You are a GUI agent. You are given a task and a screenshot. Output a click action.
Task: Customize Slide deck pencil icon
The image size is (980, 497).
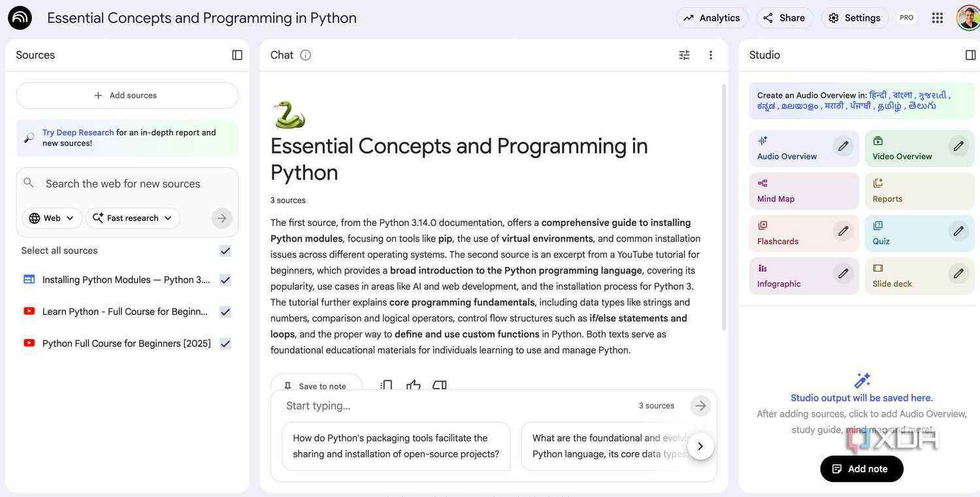[x=958, y=274]
